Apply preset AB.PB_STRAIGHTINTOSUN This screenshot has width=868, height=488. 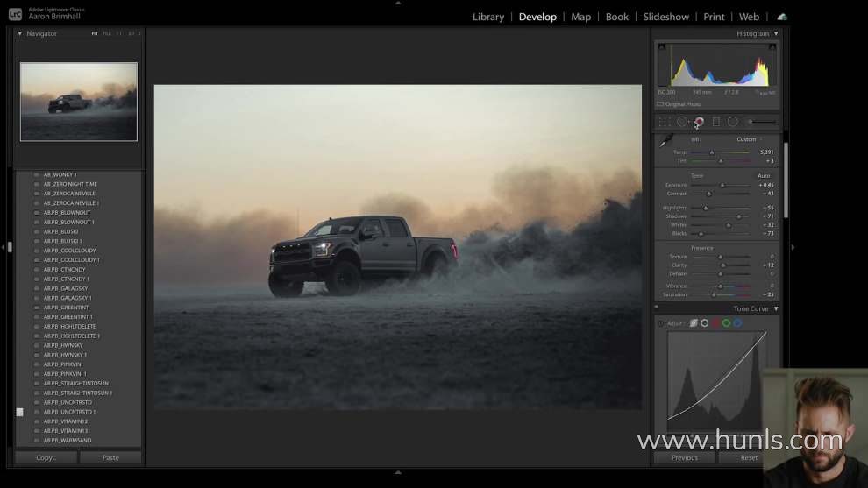(x=75, y=384)
